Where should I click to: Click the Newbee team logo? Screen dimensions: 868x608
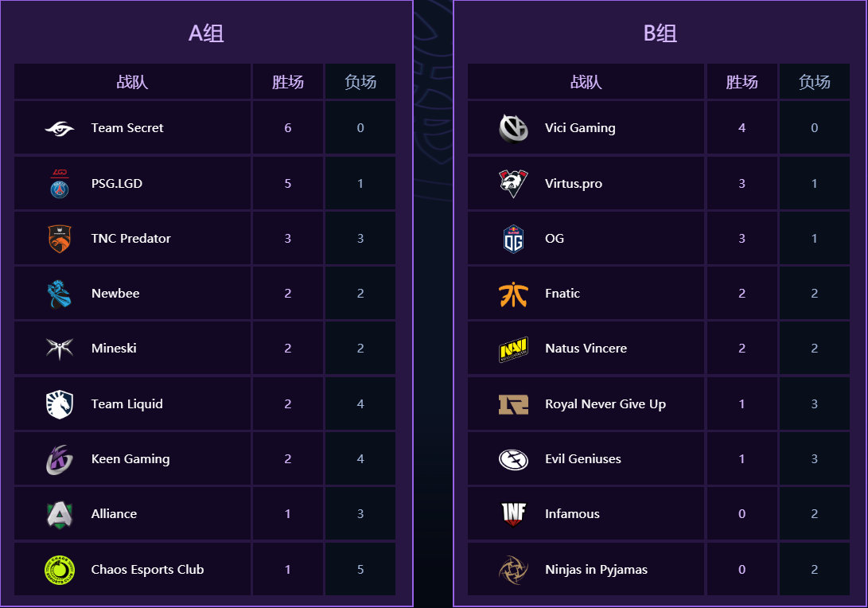[x=59, y=294]
